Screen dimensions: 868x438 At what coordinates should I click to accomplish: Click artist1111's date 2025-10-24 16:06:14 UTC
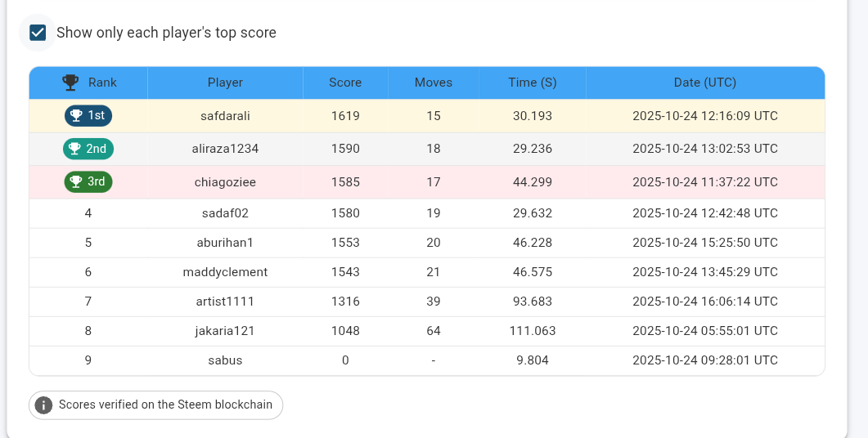point(705,302)
